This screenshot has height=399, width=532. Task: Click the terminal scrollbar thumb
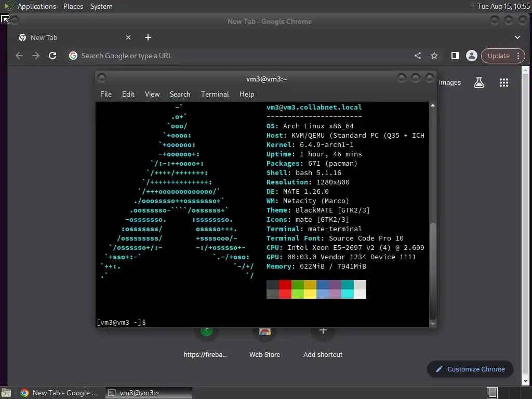[433, 271]
